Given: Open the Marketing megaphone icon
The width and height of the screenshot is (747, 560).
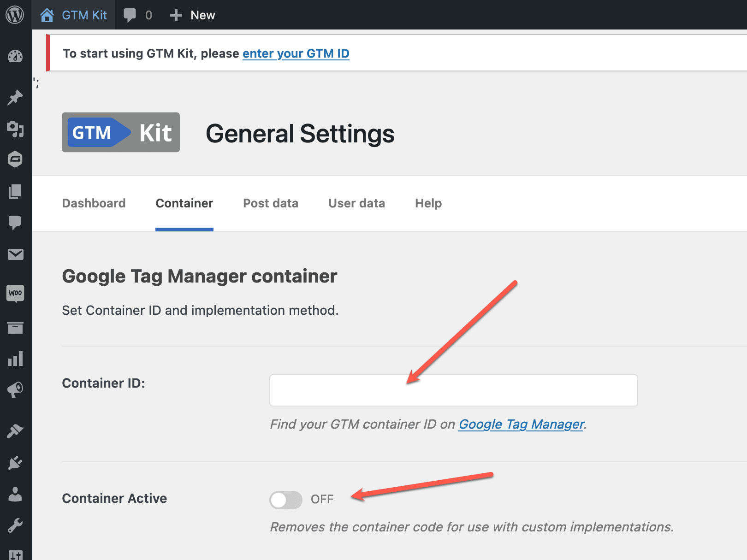Looking at the screenshot, I should point(15,389).
